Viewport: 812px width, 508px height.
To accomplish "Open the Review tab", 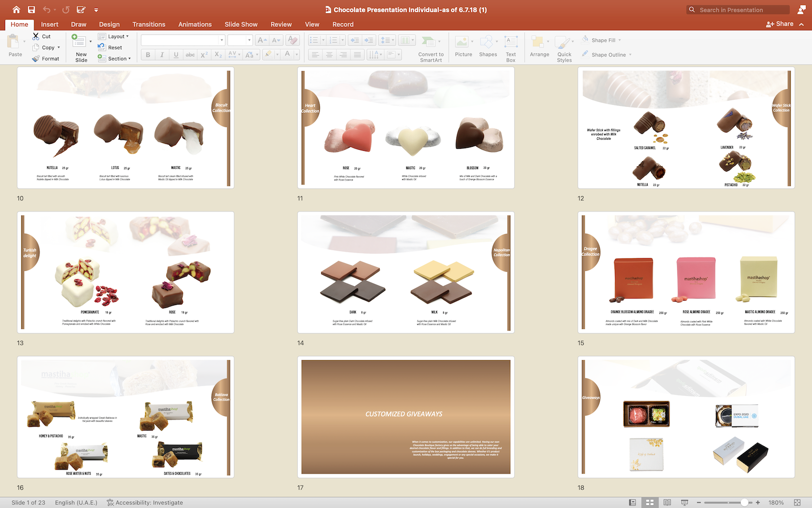I will (x=281, y=24).
